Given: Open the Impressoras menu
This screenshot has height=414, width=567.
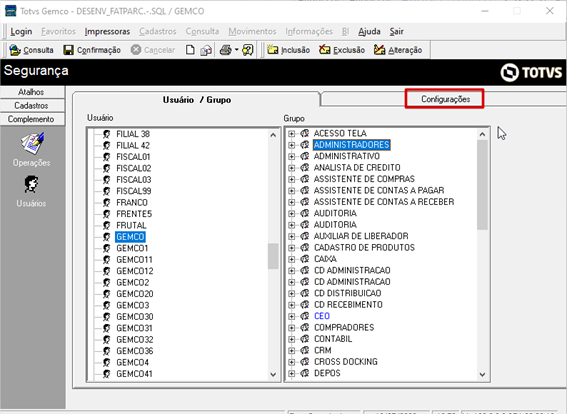Looking at the screenshot, I should (x=107, y=31).
